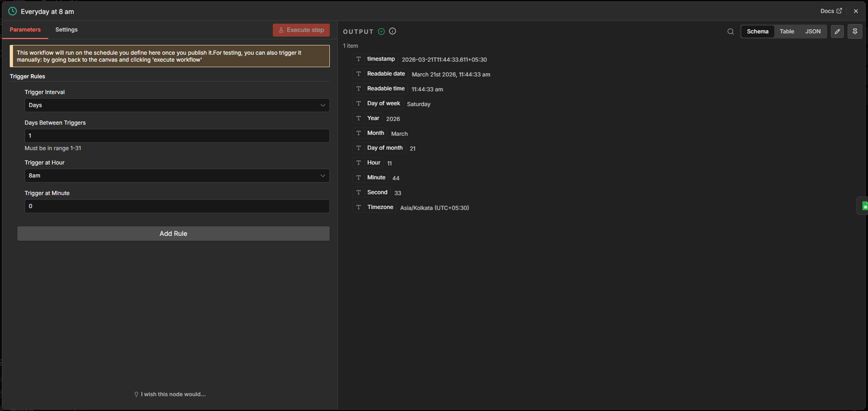Switch output view to Schema
Screen dimensions: 868x411
(x=758, y=32)
